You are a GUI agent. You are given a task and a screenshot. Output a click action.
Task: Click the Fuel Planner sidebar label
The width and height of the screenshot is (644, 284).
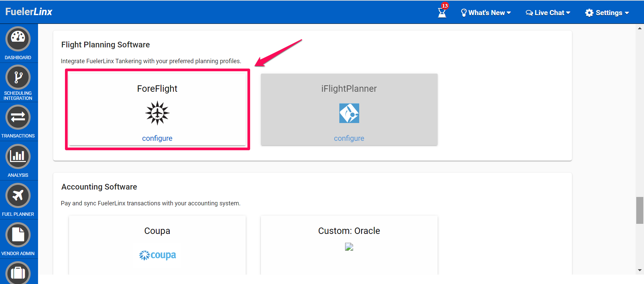point(18,214)
